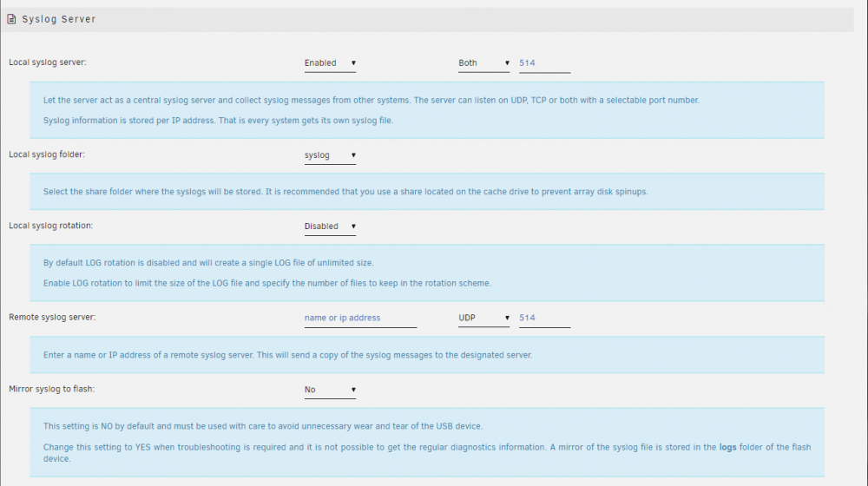The image size is (868, 486).
Task: Click help text 'Let the server act as a central syslog server'
Action: click(x=371, y=100)
